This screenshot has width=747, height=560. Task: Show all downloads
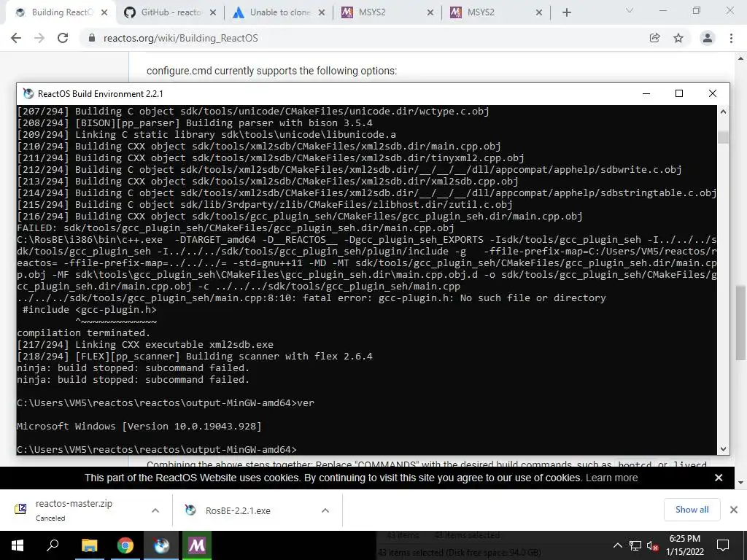point(692,510)
